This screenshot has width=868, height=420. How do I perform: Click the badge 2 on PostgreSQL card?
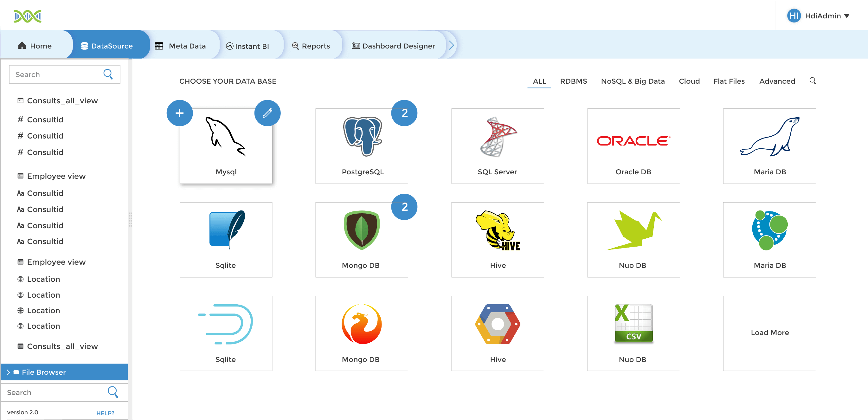[x=404, y=113]
